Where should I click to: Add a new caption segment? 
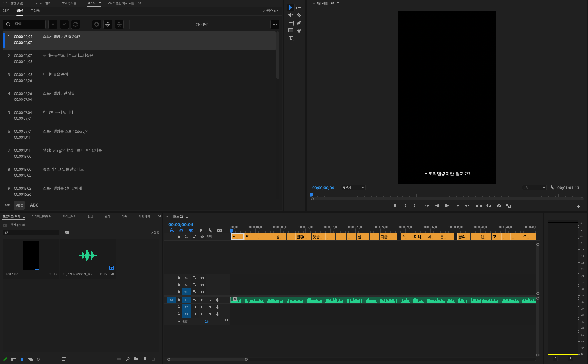click(97, 24)
